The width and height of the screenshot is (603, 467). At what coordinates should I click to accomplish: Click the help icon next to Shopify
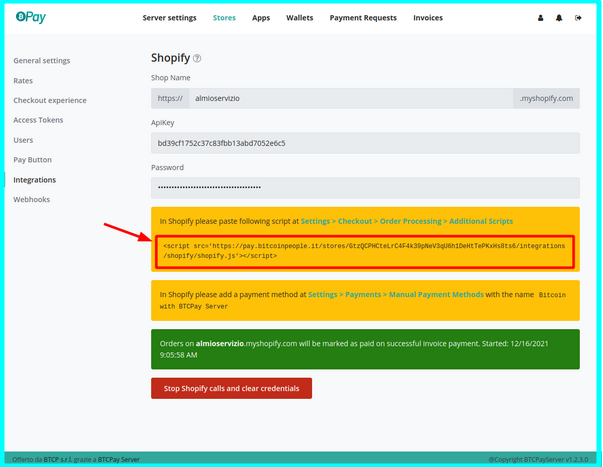(197, 58)
